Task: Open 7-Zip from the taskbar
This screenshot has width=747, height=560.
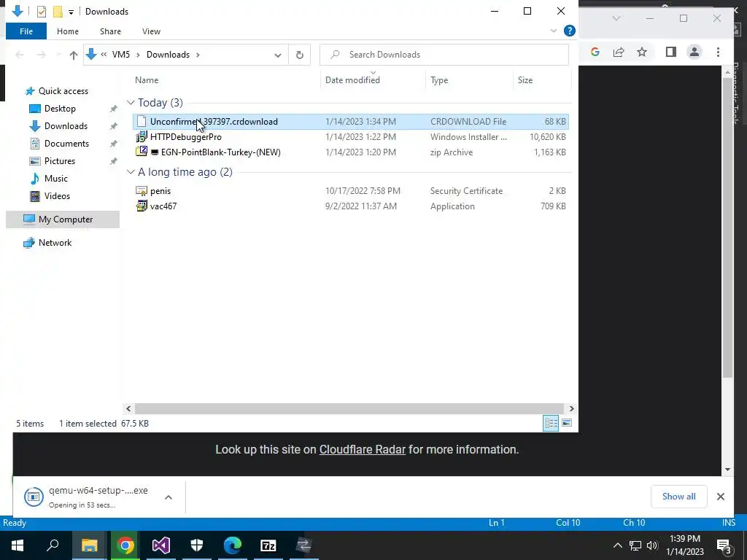Action: pos(268,545)
